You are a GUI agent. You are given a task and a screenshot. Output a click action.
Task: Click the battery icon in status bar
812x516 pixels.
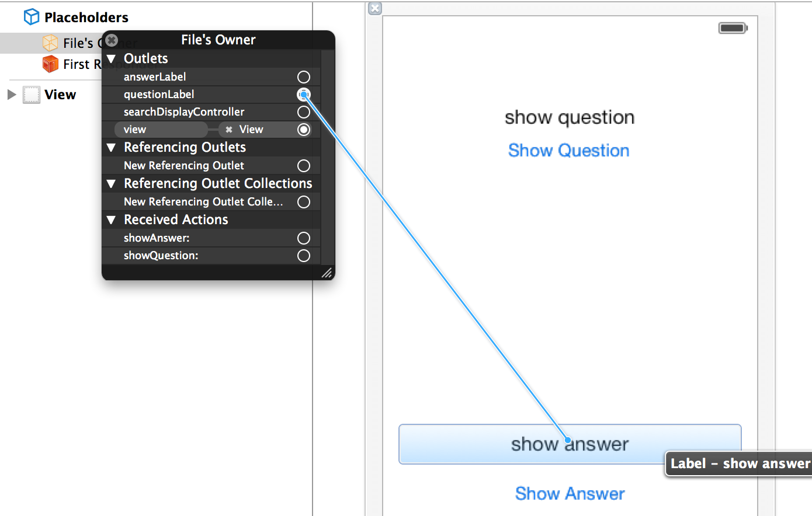(733, 28)
